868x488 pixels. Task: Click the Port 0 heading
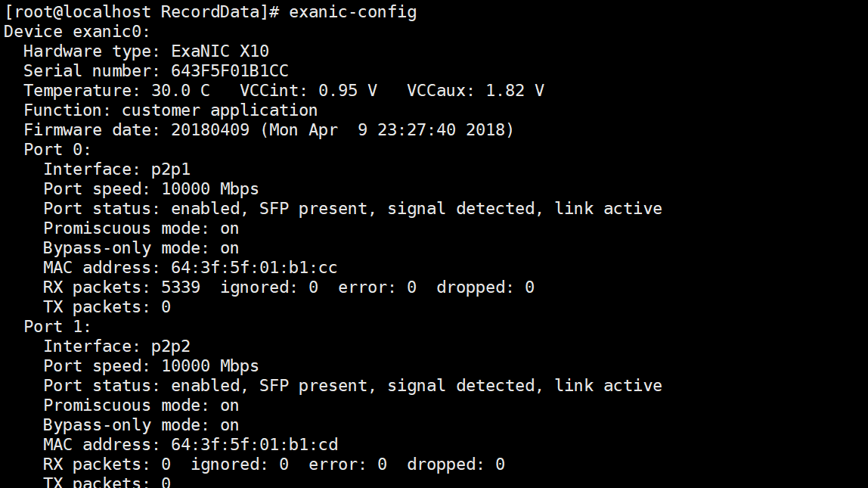pos(57,150)
